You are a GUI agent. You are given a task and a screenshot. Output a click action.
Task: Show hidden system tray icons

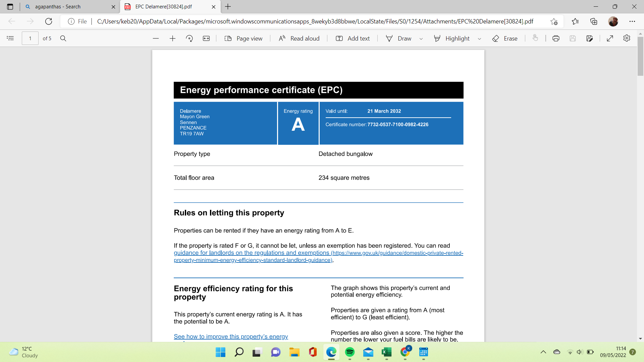tap(543, 352)
